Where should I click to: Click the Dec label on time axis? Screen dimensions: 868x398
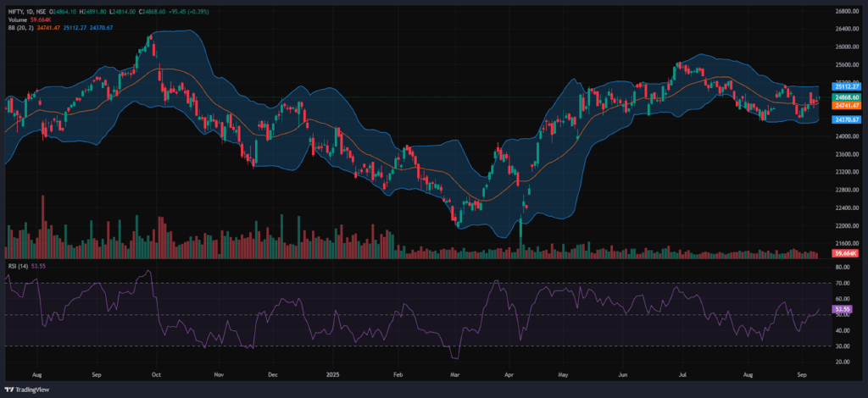[272, 373]
